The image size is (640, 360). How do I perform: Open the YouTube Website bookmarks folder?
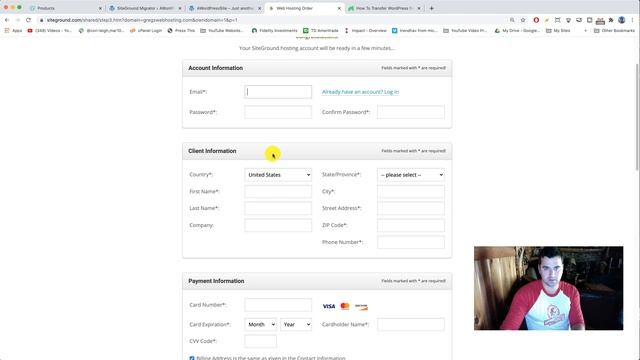click(222, 31)
